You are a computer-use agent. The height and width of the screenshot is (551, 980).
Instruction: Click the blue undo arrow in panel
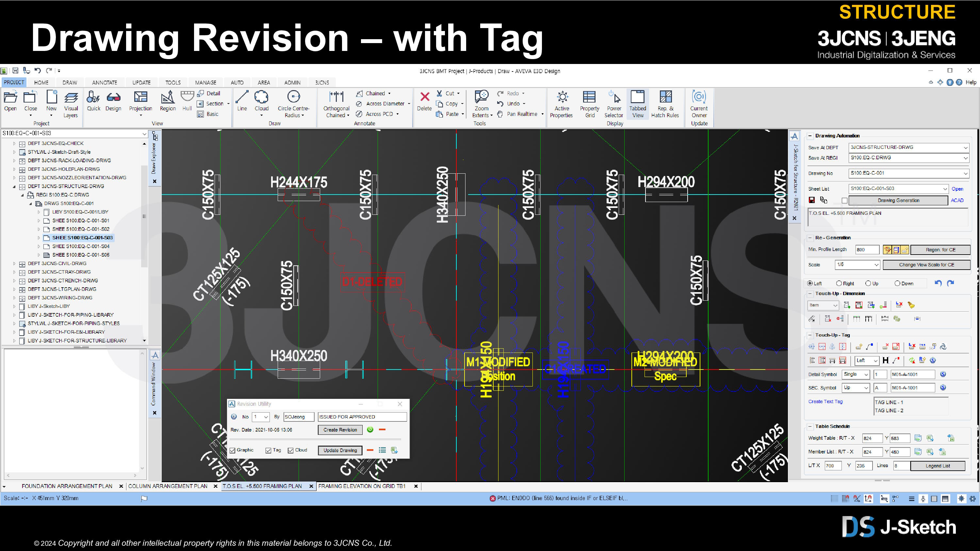point(938,283)
